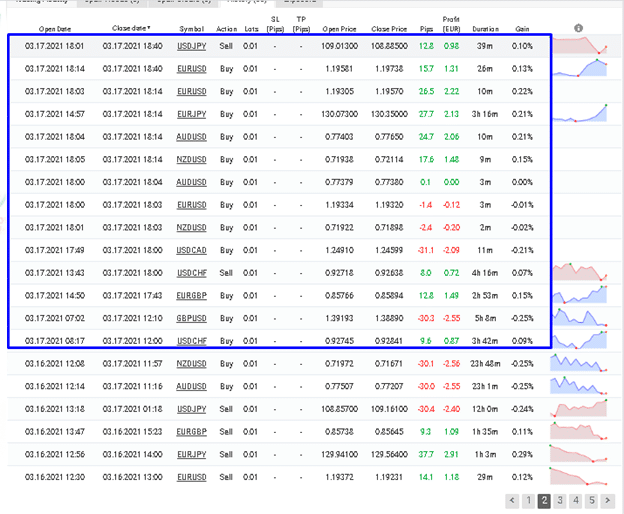Open NZDUSD link with -2.4 pips
624x514 pixels.
tap(191, 228)
